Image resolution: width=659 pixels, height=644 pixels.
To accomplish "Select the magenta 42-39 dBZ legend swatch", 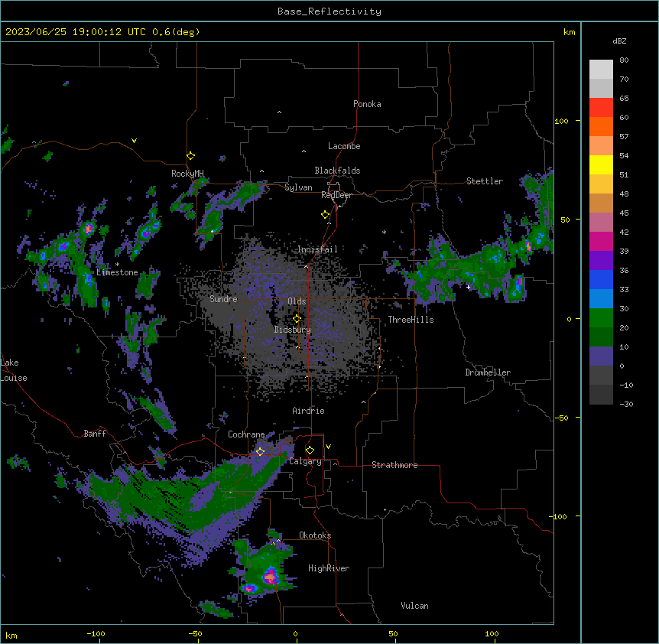I will [601, 241].
